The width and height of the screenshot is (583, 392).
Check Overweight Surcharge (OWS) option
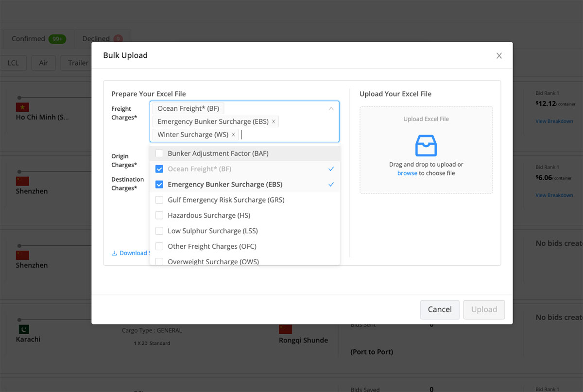pyautogui.click(x=159, y=261)
